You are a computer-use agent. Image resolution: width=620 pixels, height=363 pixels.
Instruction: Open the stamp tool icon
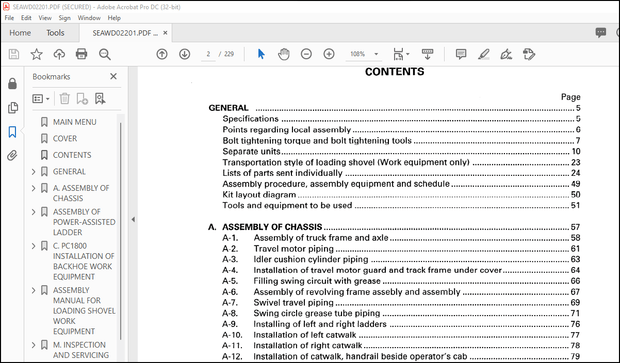(529, 54)
